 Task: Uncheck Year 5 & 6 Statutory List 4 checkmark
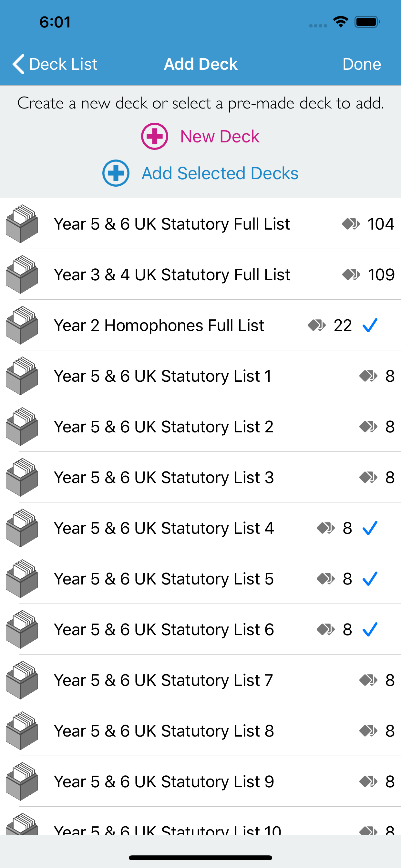pos(370,528)
